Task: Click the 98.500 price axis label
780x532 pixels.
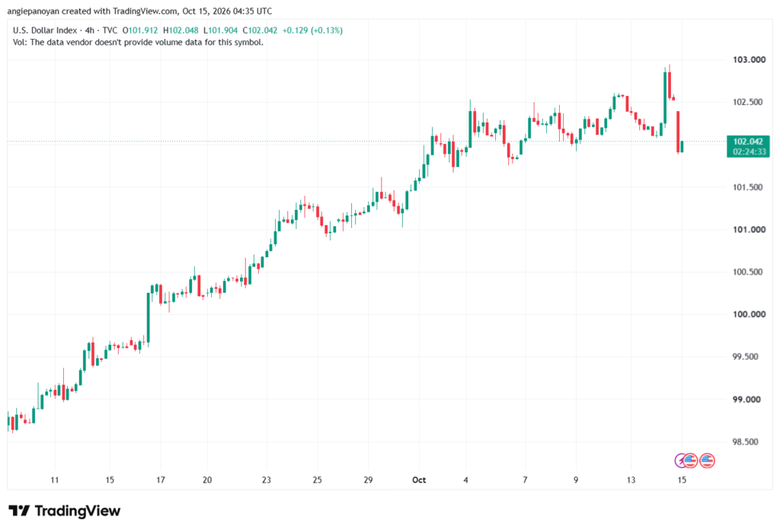Action: (x=746, y=441)
